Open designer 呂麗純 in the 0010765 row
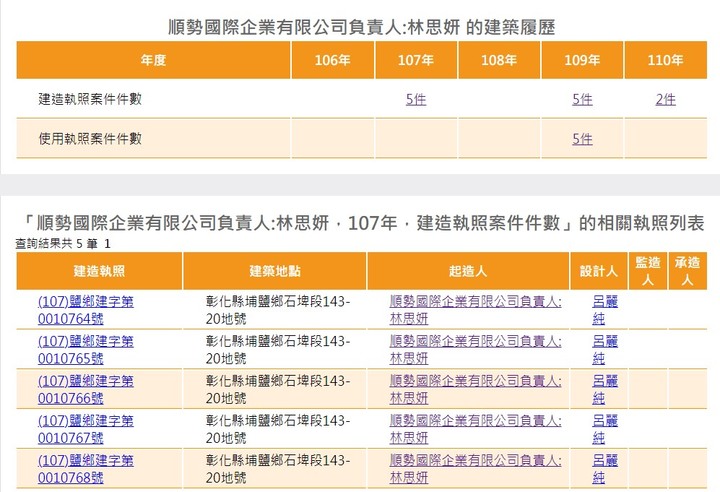Image resolution: width=720 pixels, height=492 pixels. [605, 350]
